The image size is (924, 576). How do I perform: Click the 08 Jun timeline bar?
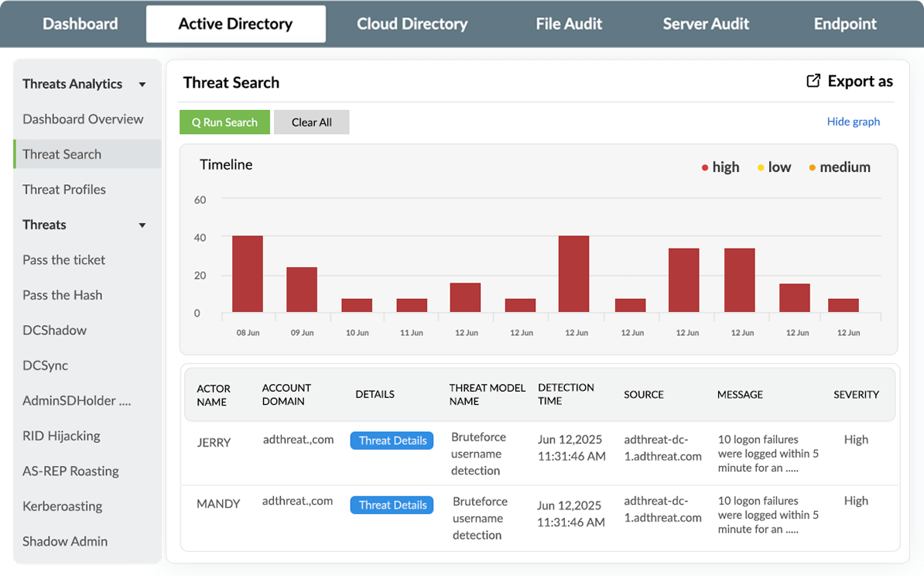click(248, 273)
